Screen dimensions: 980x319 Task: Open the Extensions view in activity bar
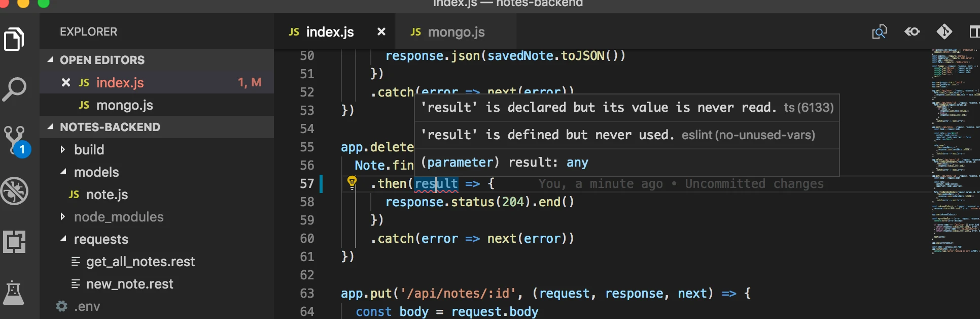(x=14, y=242)
